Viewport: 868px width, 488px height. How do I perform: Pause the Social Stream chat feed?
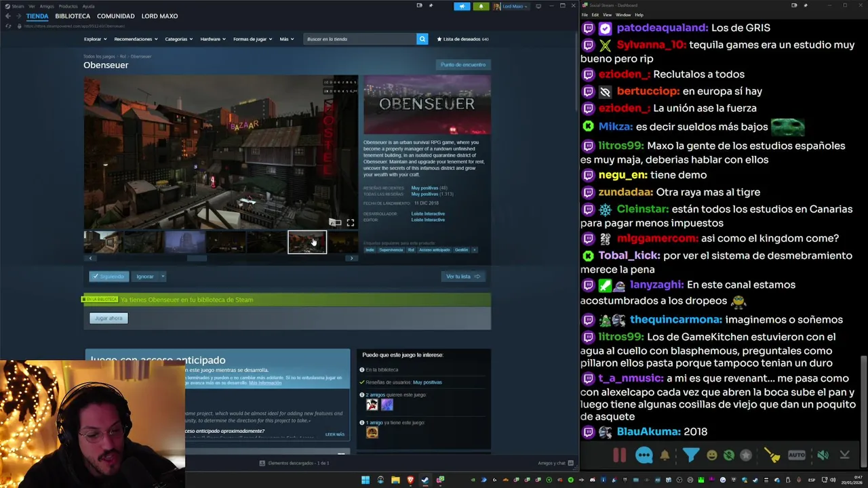point(620,455)
